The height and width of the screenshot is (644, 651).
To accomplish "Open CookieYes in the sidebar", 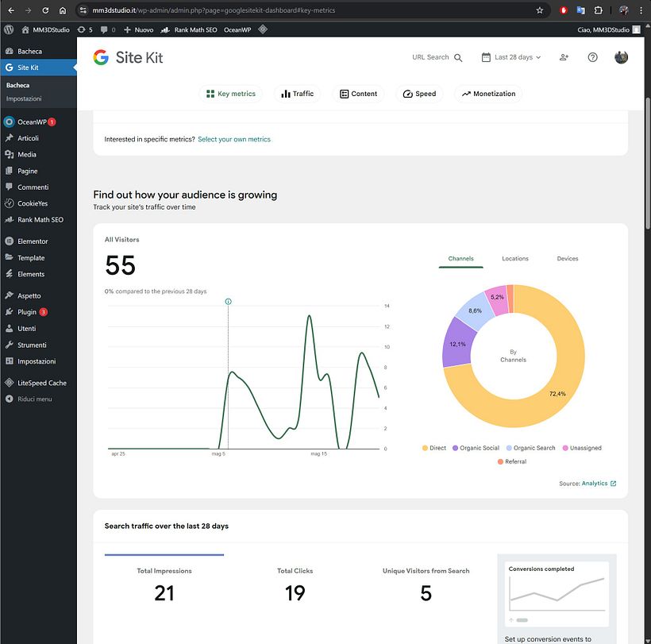I will coord(38,203).
